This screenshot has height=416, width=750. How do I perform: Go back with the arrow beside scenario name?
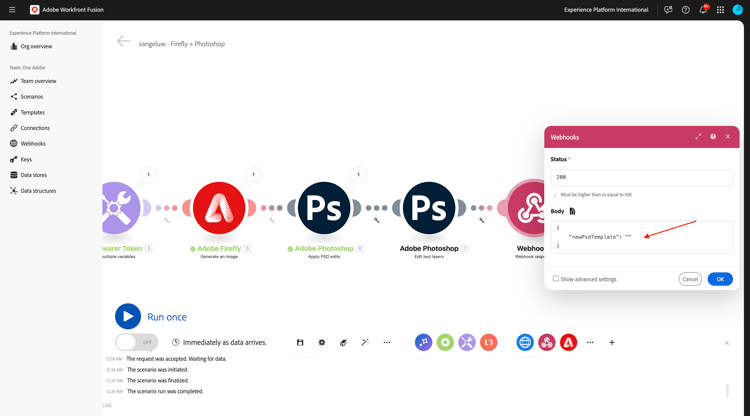coord(123,42)
